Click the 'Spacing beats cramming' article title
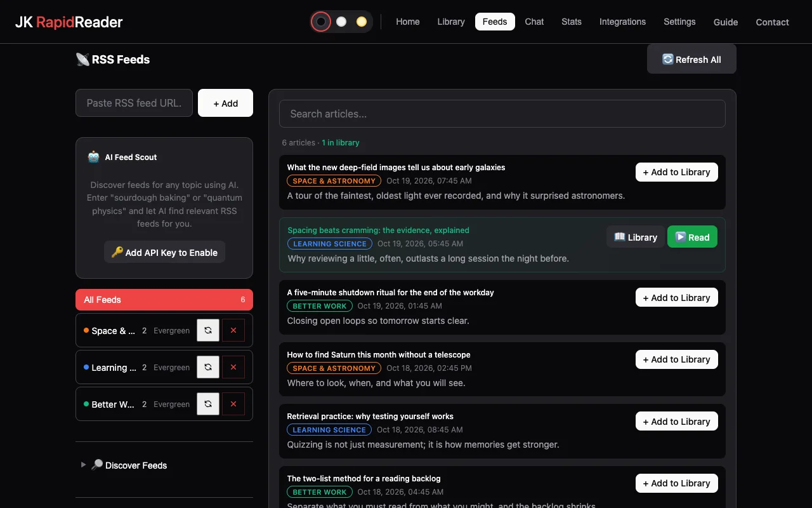Image resolution: width=812 pixels, height=508 pixels. (378, 231)
